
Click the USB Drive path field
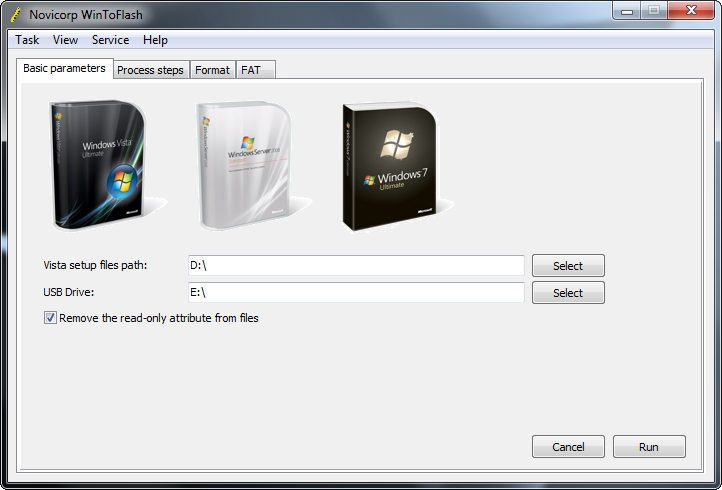click(x=356, y=292)
